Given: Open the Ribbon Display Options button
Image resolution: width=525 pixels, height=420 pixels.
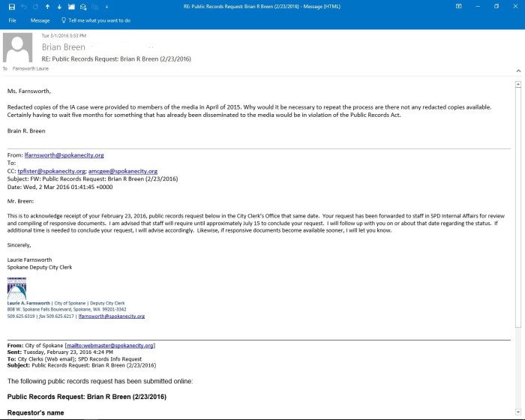Looking at the screenshot, I should pyautogui.click(x=457, y=7).
